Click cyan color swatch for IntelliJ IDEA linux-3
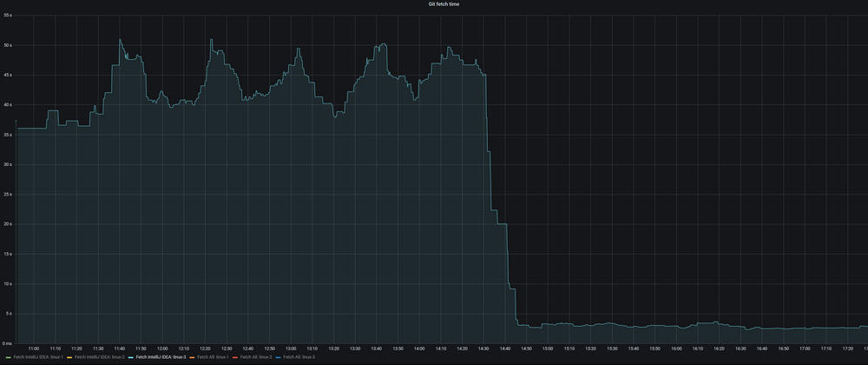This screenshot has width=868, height=365. point(130,357)
